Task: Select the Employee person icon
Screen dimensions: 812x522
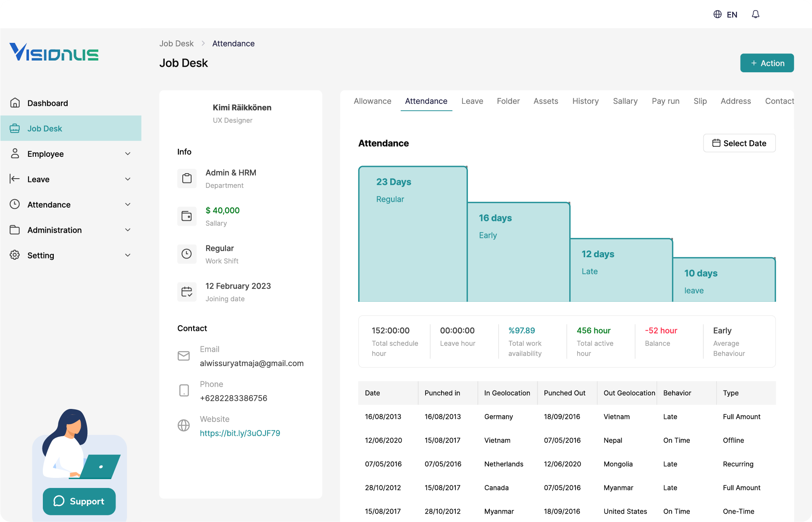Action: [x=15, y=154]
